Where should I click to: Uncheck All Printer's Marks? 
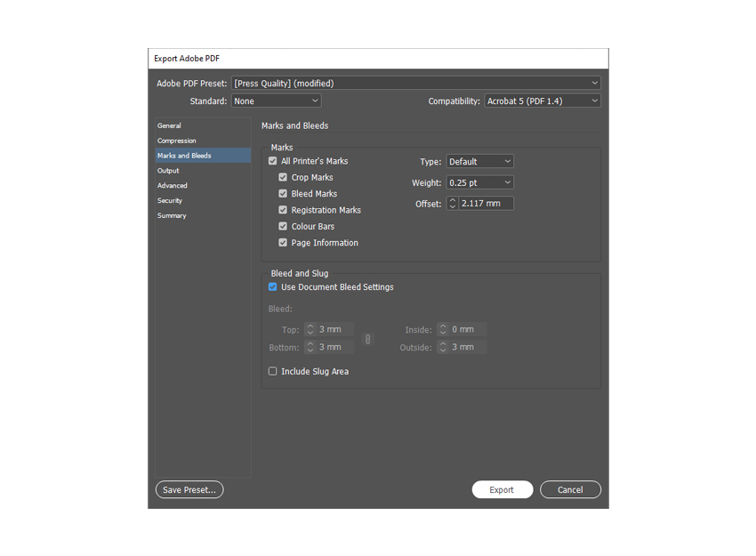[x=273, y=161]
